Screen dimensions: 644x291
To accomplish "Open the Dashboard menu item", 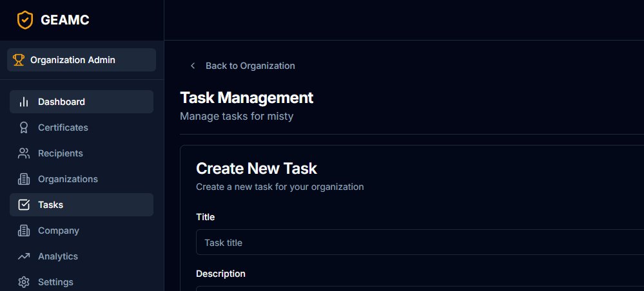I will point(81,102).
